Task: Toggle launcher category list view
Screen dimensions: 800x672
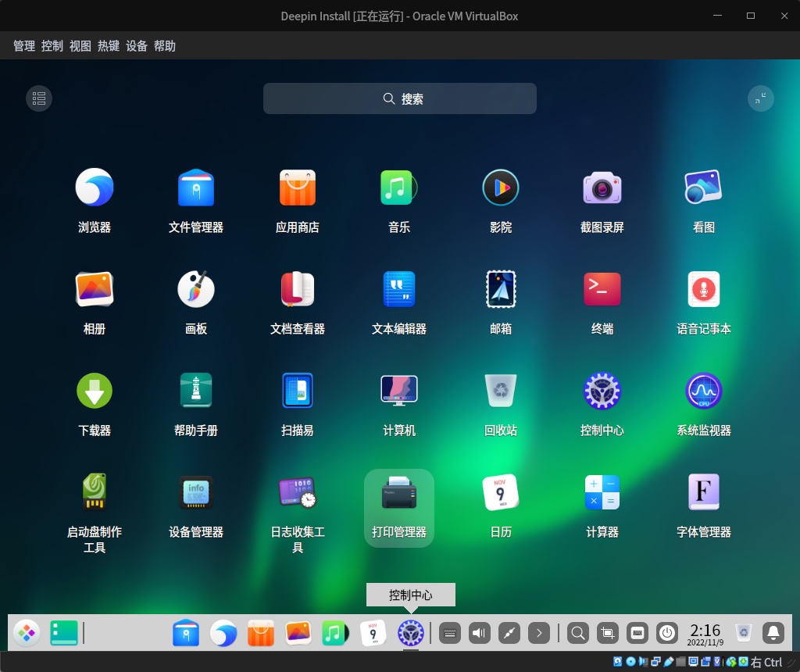Action: click(39, 98)
